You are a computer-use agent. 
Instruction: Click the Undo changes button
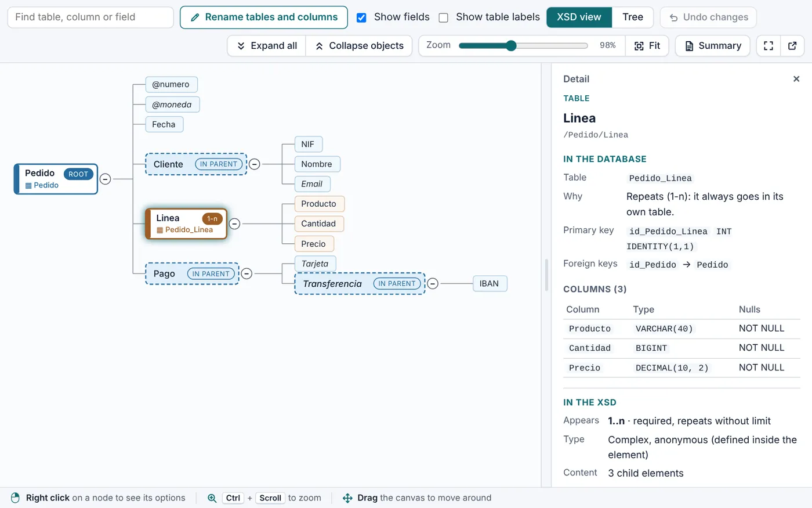point(708,17)
